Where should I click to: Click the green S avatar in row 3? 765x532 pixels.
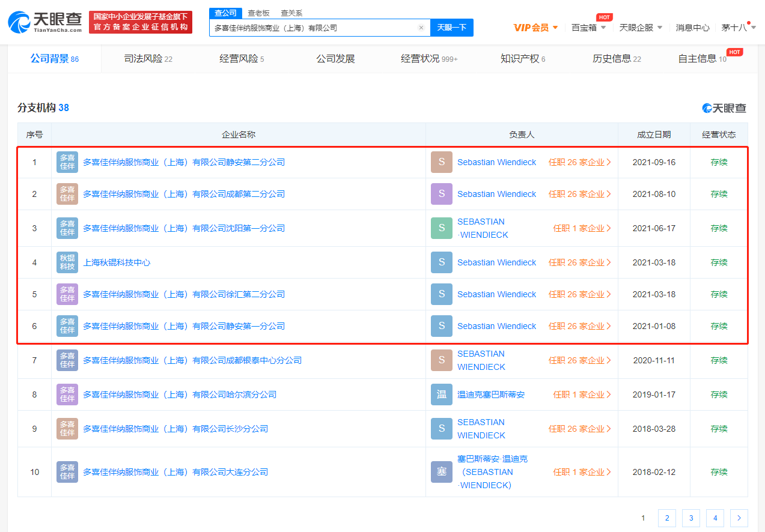click(x=442, y=228)
